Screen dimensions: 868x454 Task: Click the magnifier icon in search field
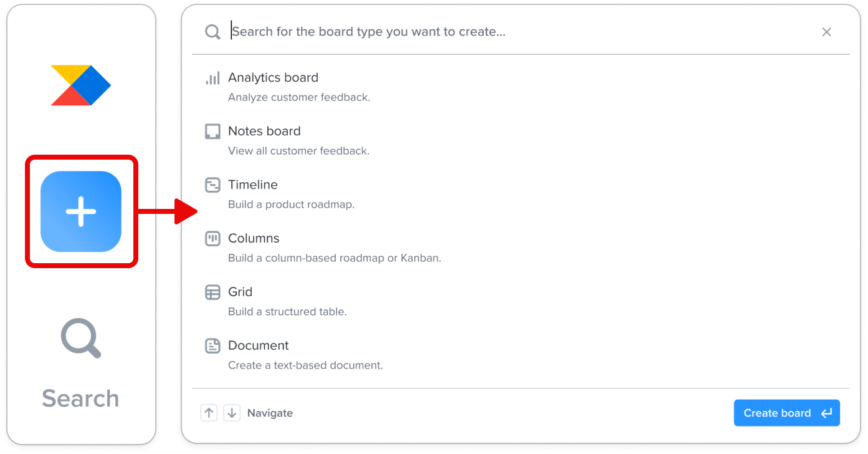212,32
